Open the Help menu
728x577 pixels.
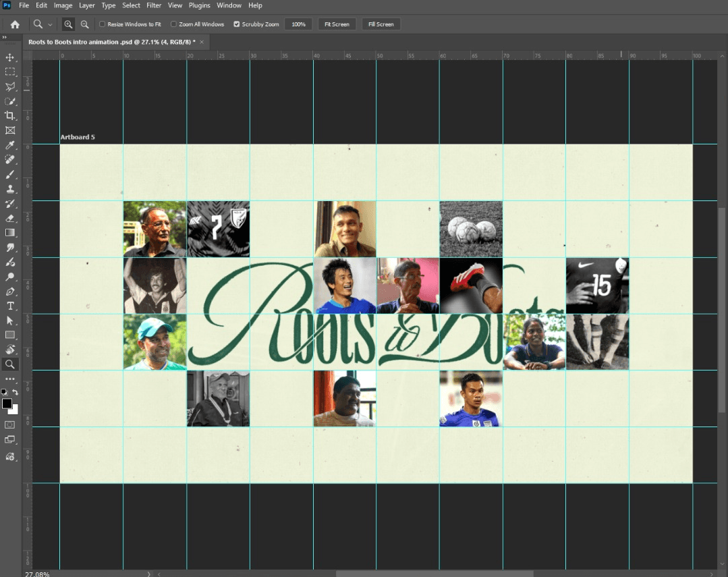pos(255,5)
